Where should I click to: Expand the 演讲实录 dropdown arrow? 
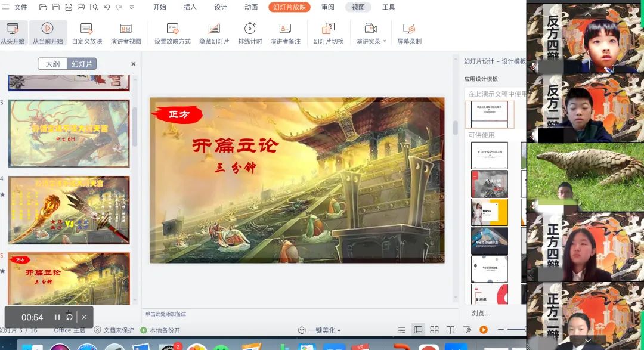385,41
